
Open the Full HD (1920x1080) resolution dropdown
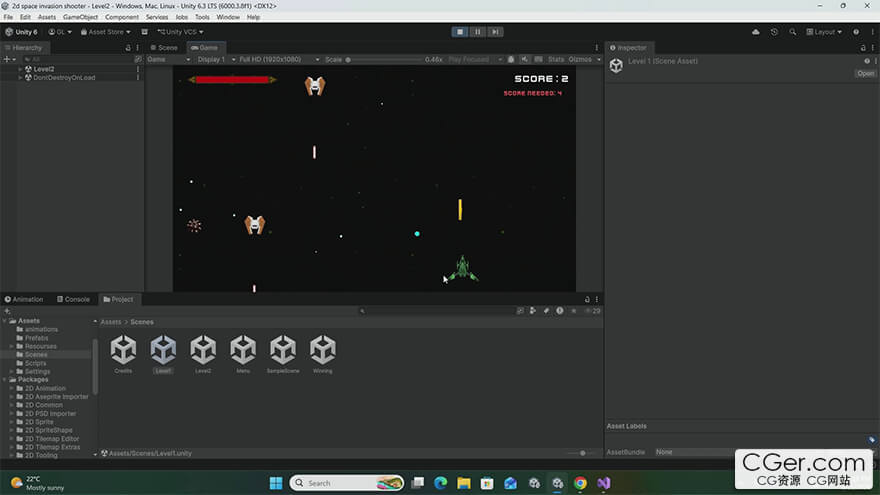(x=279, y=59)
